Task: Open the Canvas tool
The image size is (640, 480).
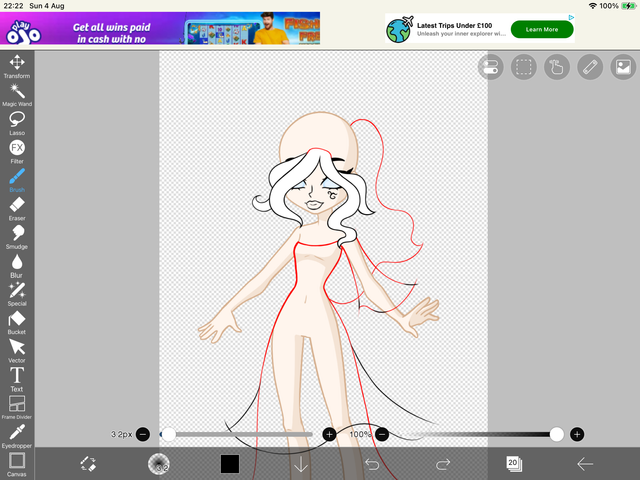Action: 17,465
